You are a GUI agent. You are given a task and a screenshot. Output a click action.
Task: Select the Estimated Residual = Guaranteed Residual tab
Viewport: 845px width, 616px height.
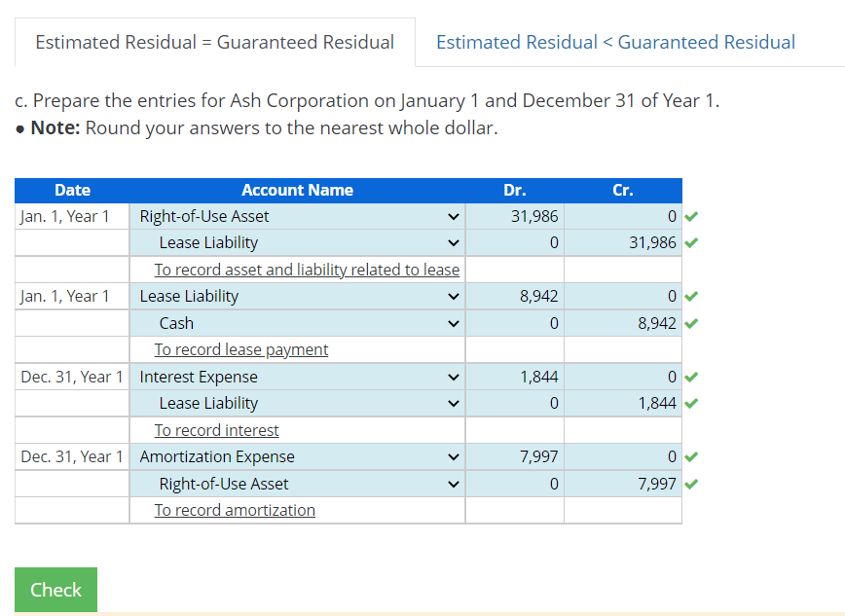tap(213, 42)
